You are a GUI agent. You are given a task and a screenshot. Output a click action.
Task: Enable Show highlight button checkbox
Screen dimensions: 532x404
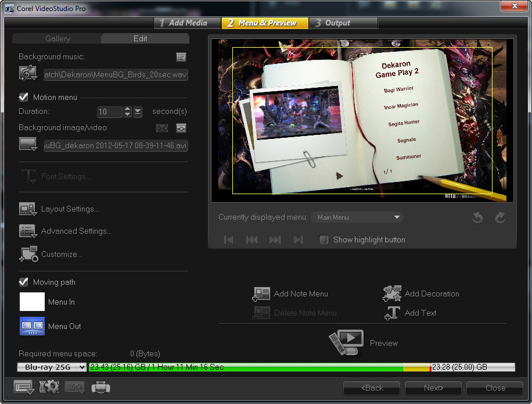(x=324, y=240)
